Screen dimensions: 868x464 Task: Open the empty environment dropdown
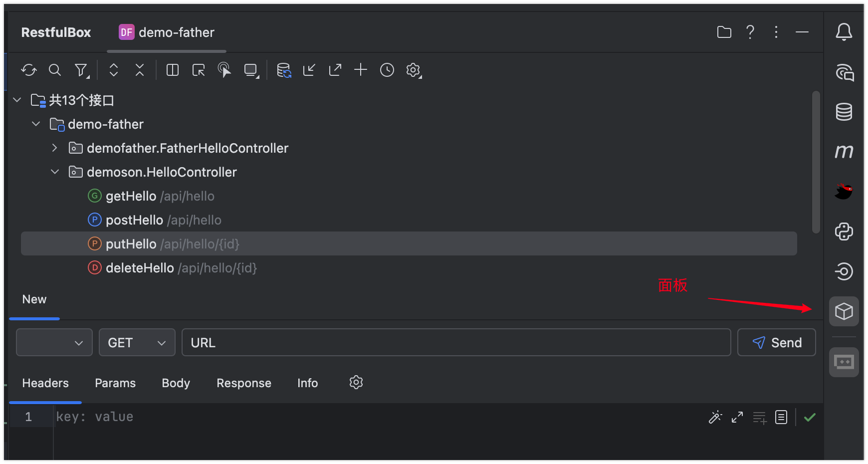click(54, 342)
